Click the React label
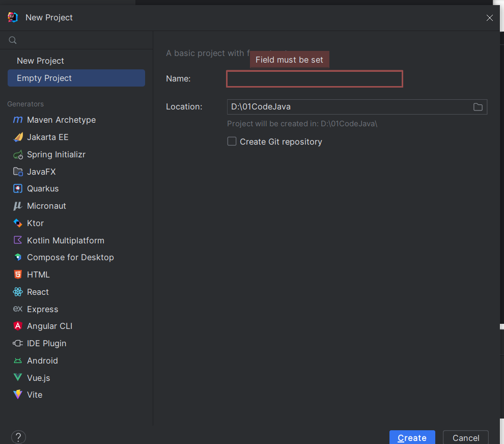The width and height of the screenshot is (504, 444). (38, 292)
